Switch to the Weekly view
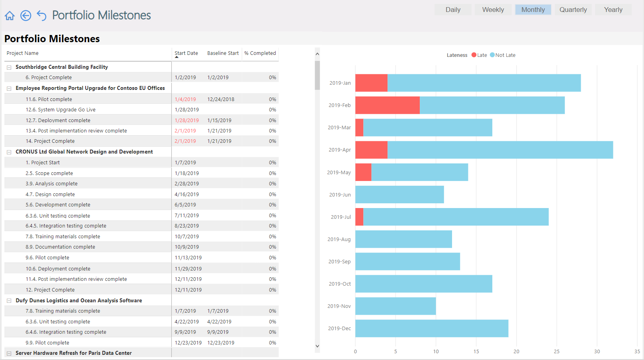The height and width of the screenshot is (360, 644). pyautogui.click(x=493, y=10)
